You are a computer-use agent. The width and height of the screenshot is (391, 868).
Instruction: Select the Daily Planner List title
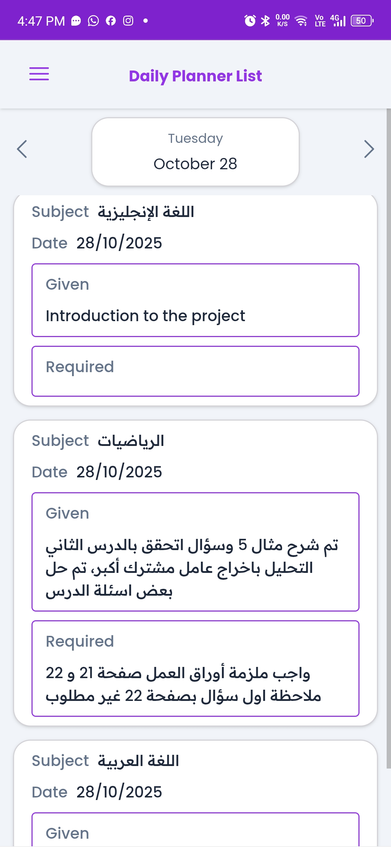point(195,76)
